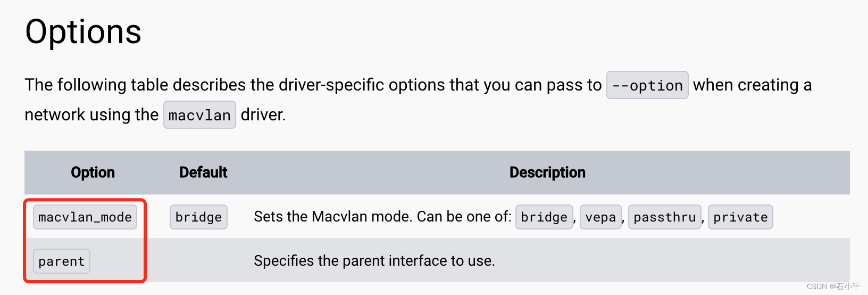Click the Description column header
The image size is (868, 295).
click(x=547, y=173)
